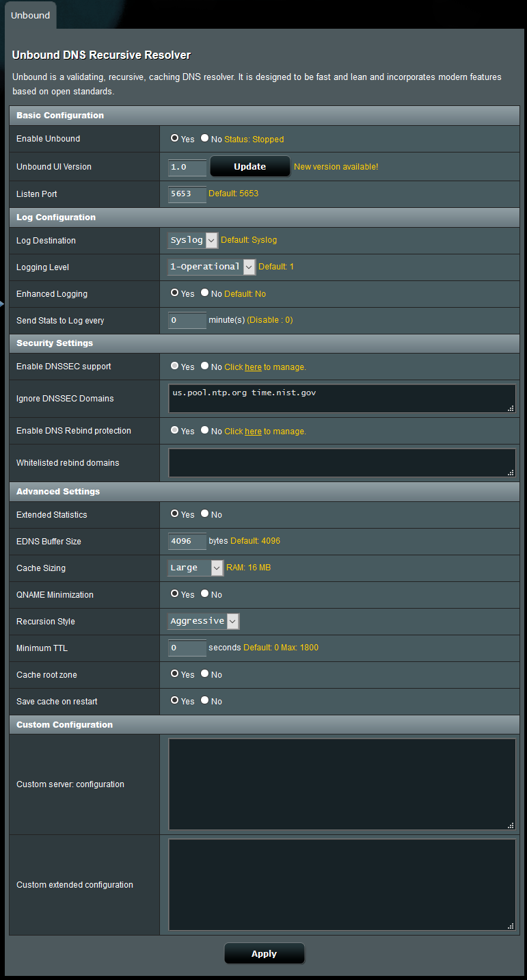Viewport: 527px width, 980px height.
Task: Click Update to upgrade Unbound UI version
Action: click(x=250, y=166)
